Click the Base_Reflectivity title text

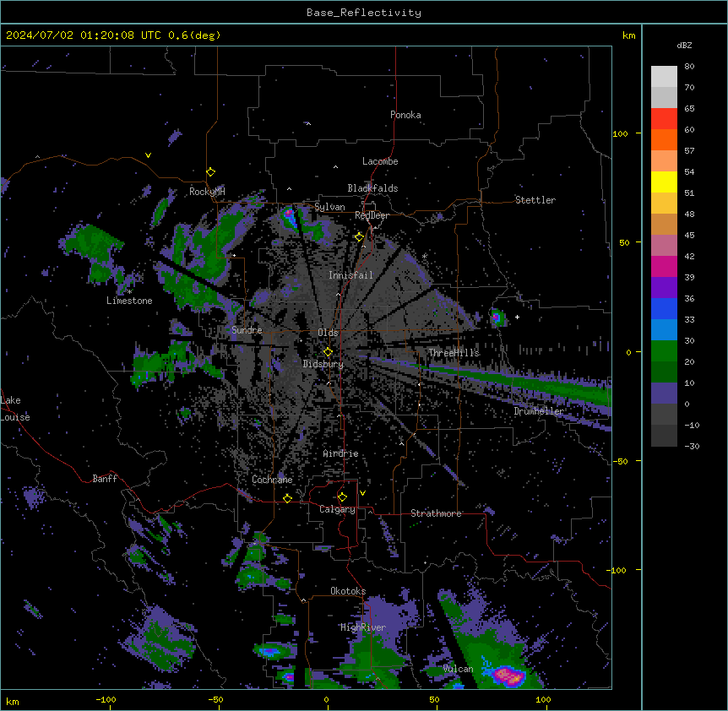click(x=364, y=13)
